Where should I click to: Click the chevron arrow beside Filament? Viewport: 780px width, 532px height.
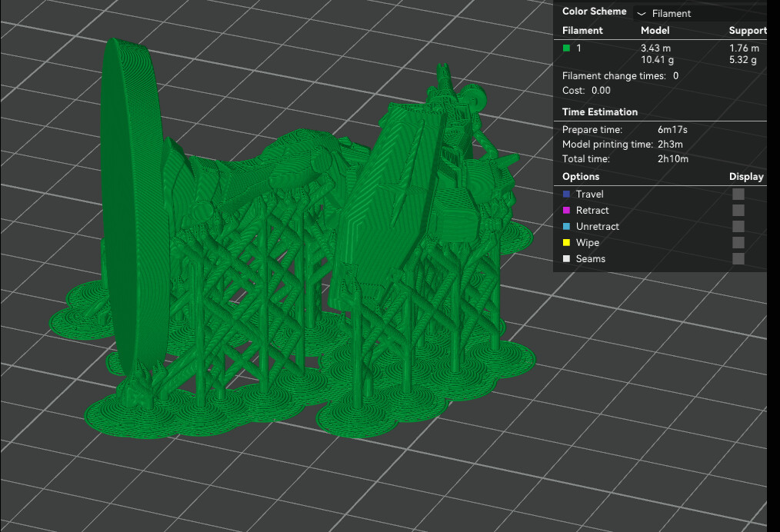point(642,13)
